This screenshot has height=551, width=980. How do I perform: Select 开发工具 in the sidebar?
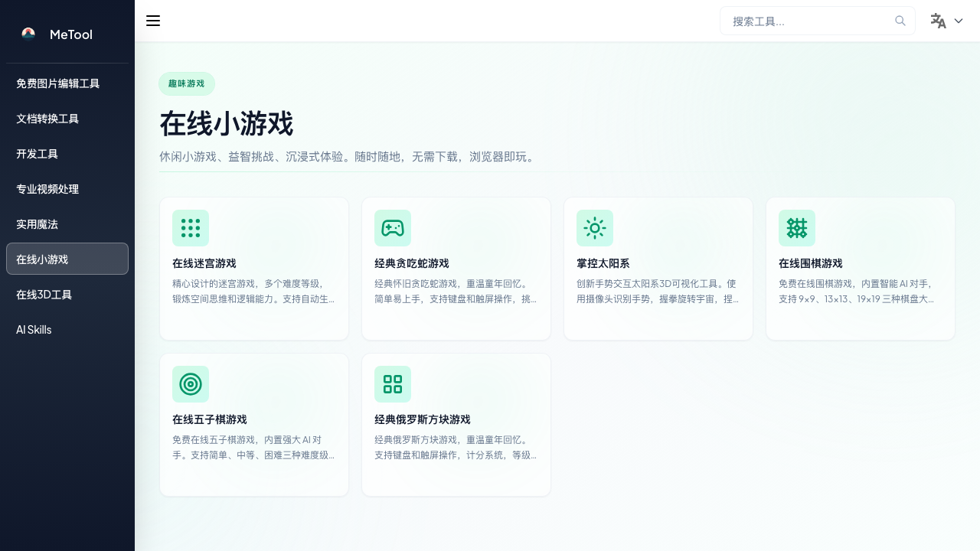pyautogui.click(x=37, y=154)
